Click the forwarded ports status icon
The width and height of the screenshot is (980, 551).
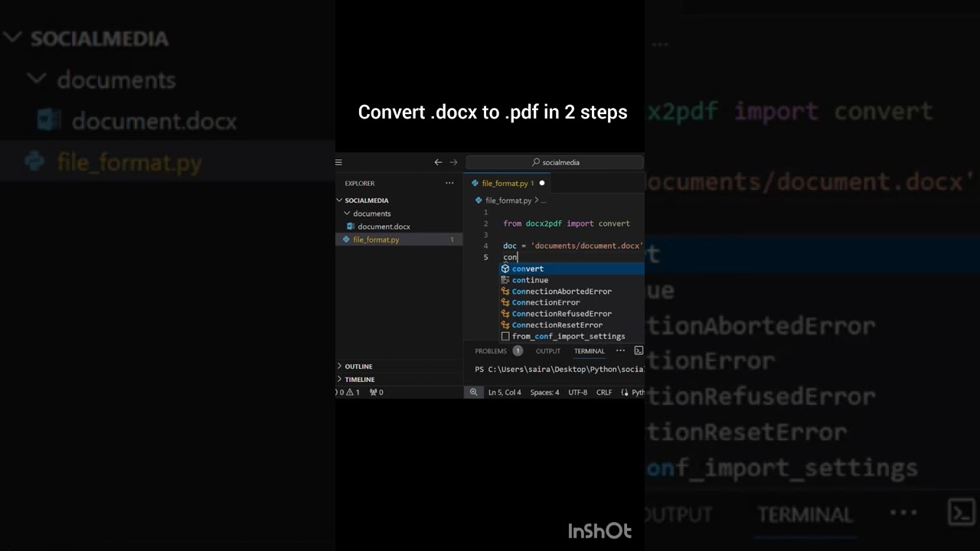click(x=377, y=392)
